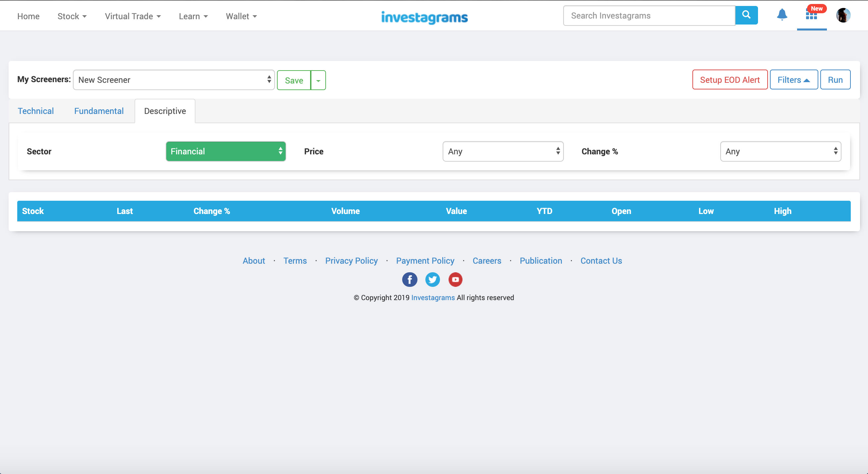Expand the Stock menu
Image resolution: width=868 pixels, height=474 pixels.
(x=72, y=16)
